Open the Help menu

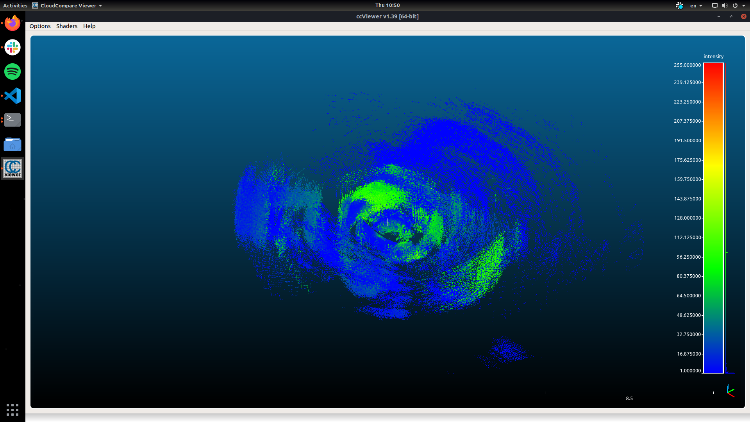89,25
